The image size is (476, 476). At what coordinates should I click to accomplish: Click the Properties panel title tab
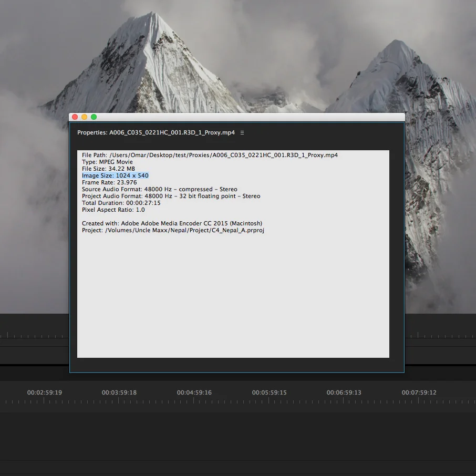[x=156, y=133]
